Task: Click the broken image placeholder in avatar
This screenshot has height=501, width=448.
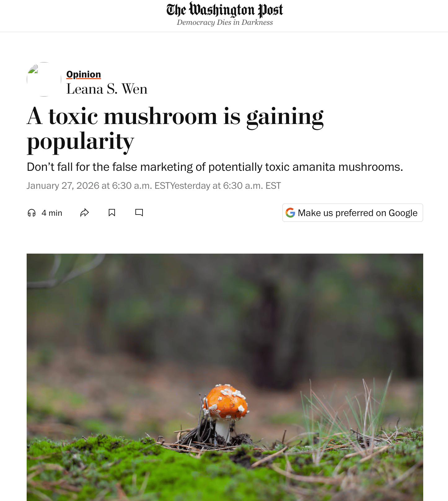Action: coord(33,69)
